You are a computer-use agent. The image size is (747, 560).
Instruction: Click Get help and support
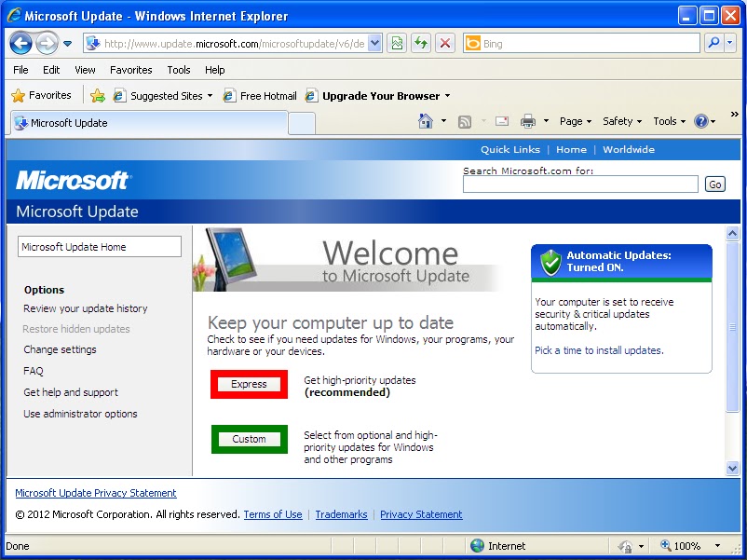click(71, 392)
